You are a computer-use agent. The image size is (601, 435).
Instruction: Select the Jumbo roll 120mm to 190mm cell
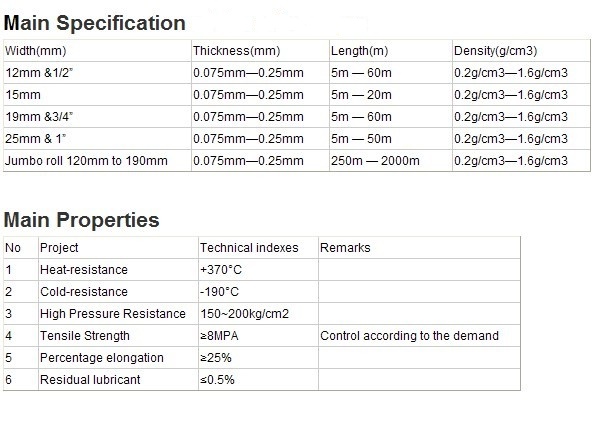86,160
